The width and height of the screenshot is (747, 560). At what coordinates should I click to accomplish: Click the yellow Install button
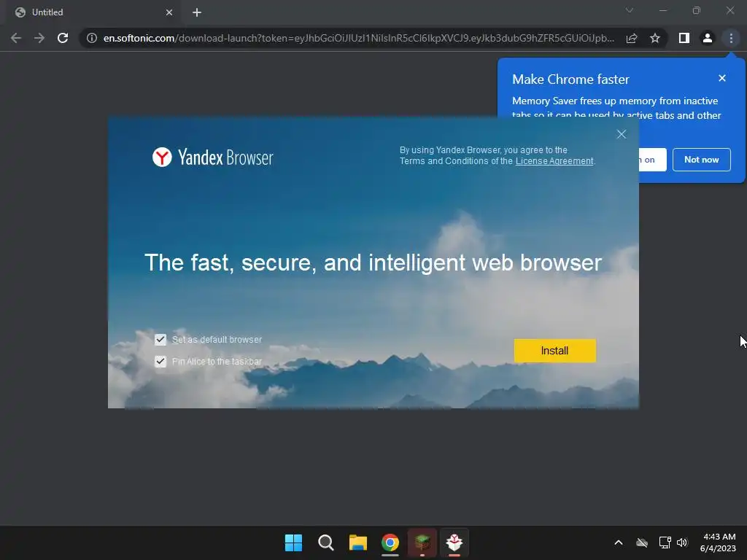coord(554,351)
